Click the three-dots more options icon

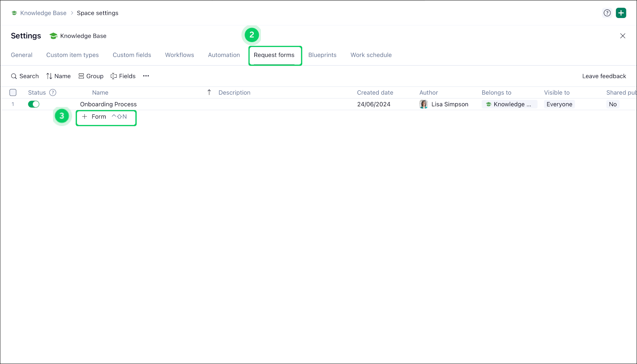pos(146,76)
